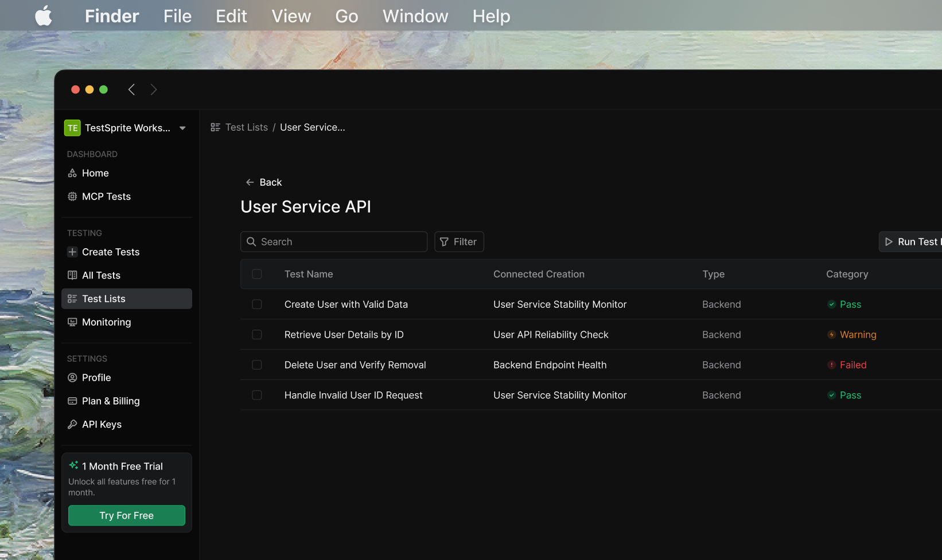Navigate forward with the right chevron
Screen dimensions: 942x560
point(154,89)
